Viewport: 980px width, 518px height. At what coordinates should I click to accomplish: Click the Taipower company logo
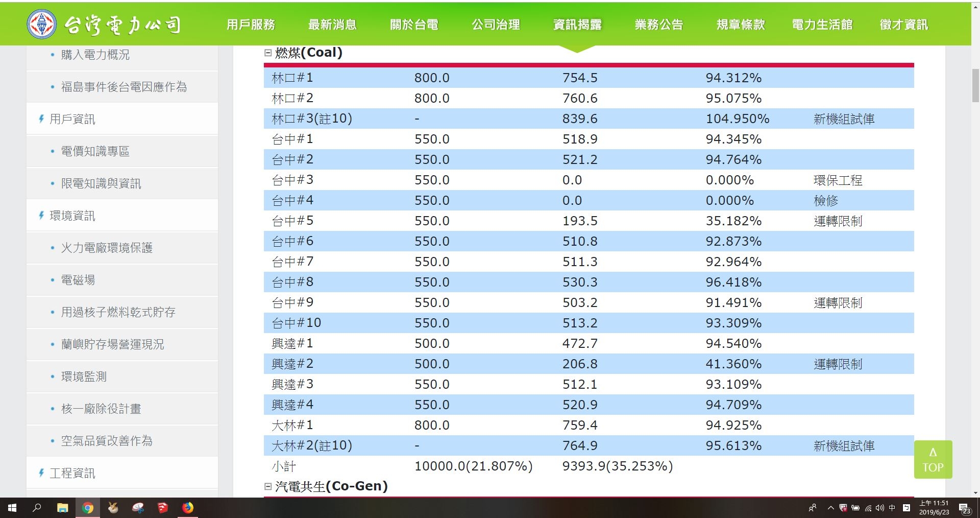tap(104, 23)
